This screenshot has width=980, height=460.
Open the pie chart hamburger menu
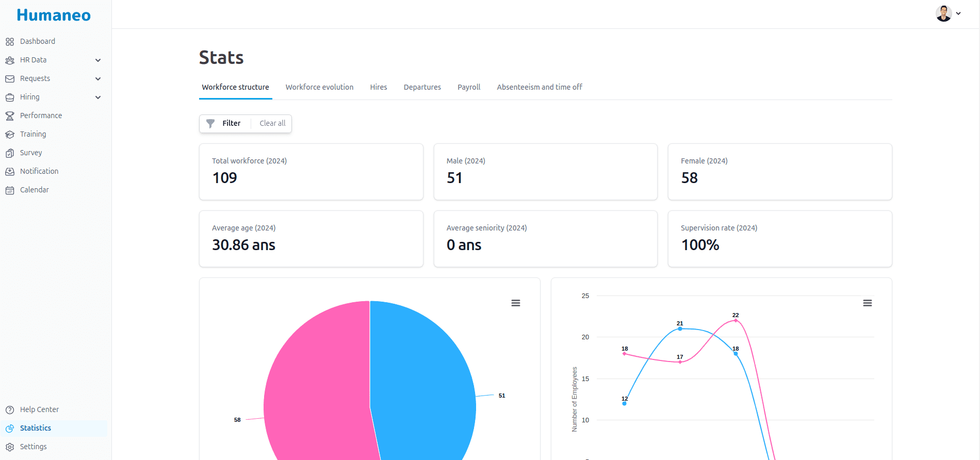click(516, 303)
